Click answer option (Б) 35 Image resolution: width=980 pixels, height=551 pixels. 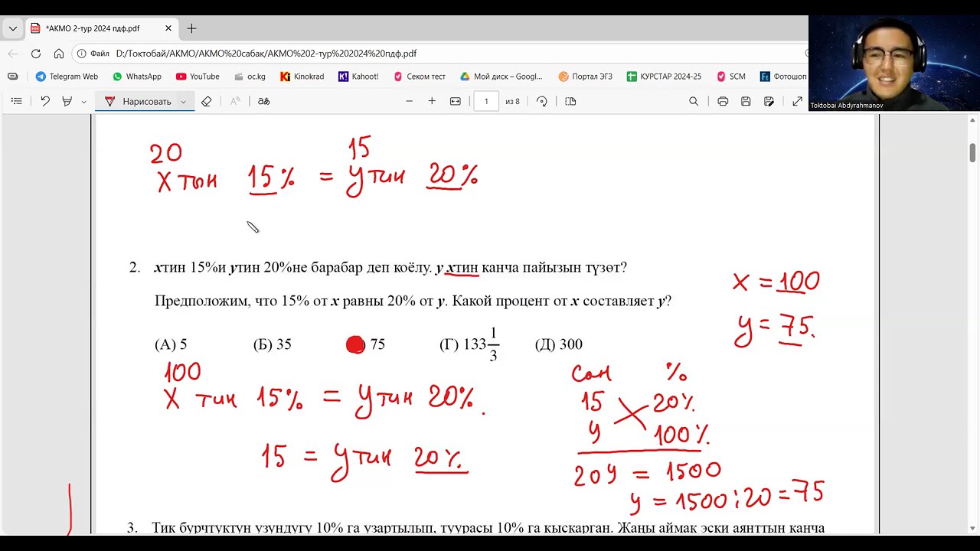[x=273, y=344]
